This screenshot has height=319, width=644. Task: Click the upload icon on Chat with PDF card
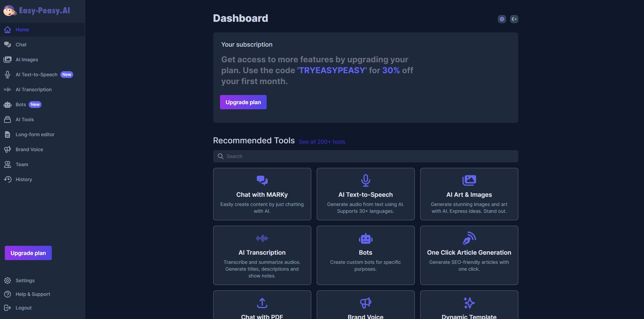(262, 303)
